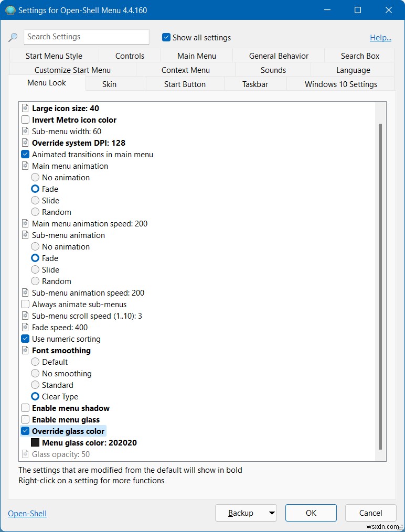
Task: Click the icon next to Main menu animation
Action: click(25, 166)
